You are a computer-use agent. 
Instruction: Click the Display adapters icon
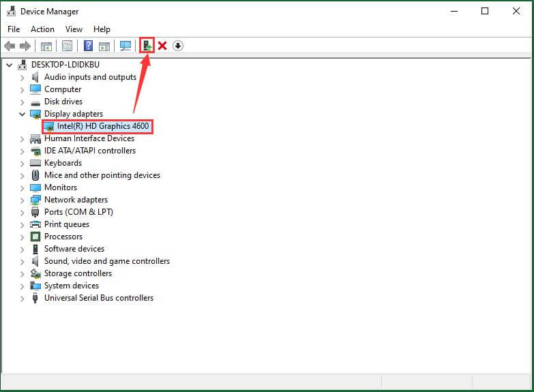click(35, 114)
